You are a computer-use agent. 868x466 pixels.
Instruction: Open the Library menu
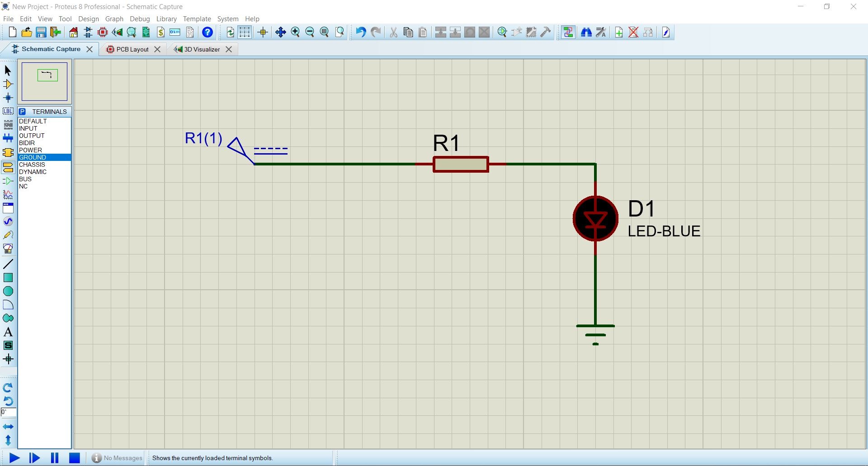pyautogui.click(x=166, y=19)
